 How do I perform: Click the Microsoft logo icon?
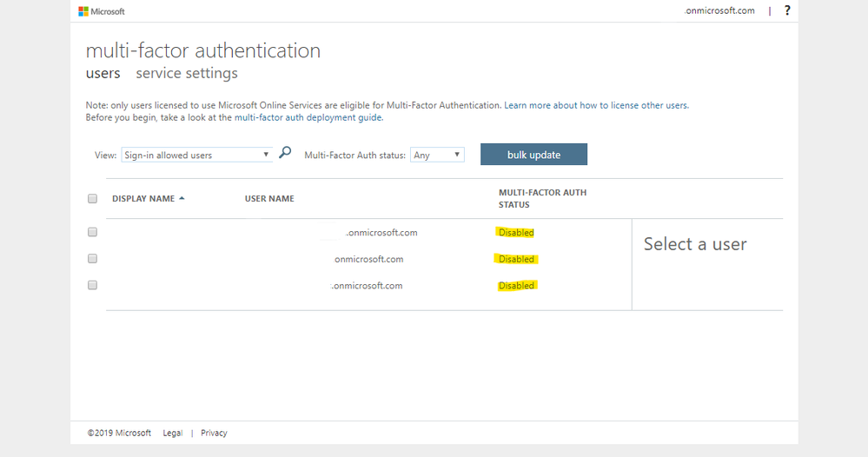click(x=83, y=11)
